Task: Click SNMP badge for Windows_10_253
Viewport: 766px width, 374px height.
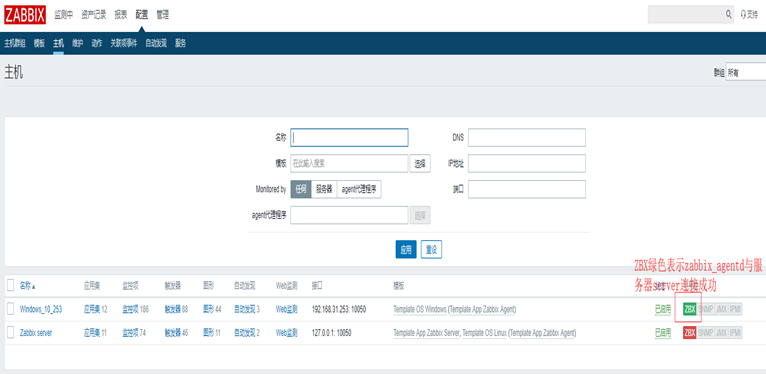Action: (x=705, y=309)
